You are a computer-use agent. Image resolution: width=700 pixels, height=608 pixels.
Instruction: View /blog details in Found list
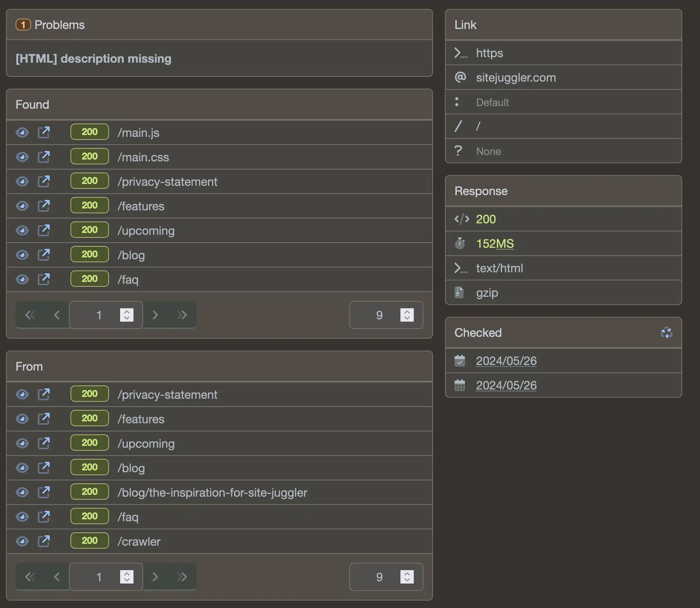coord(22,255)
